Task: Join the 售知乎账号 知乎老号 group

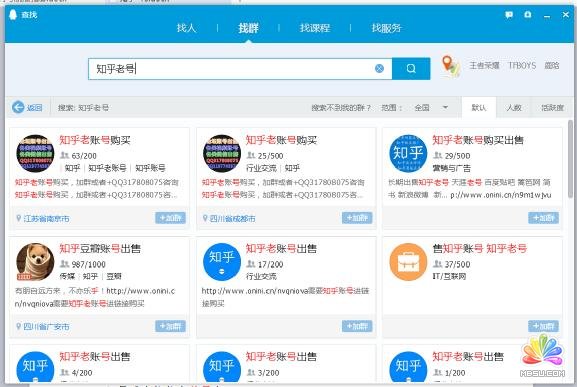Action: pyautogui.click(x=543, y=326)
